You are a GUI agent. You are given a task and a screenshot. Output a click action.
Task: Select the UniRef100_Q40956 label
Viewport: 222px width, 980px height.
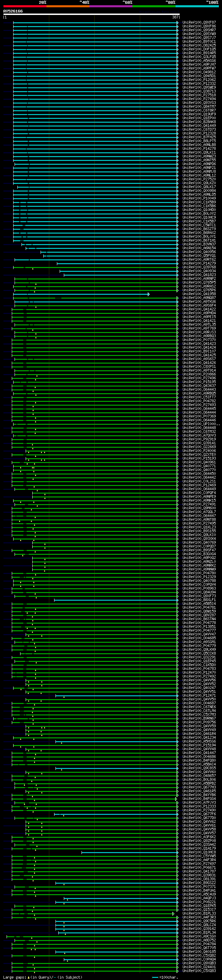coord(199,252)
